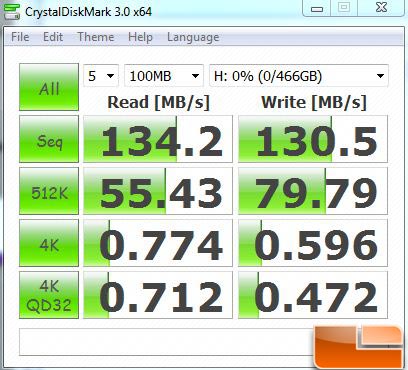Click the 512K write result 79.79

(x=313, y=191)
